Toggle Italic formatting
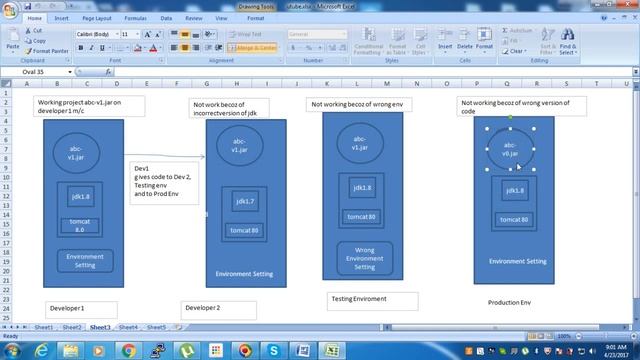The width and height of the screenshot is (640, 360). (x=91, y=48)
